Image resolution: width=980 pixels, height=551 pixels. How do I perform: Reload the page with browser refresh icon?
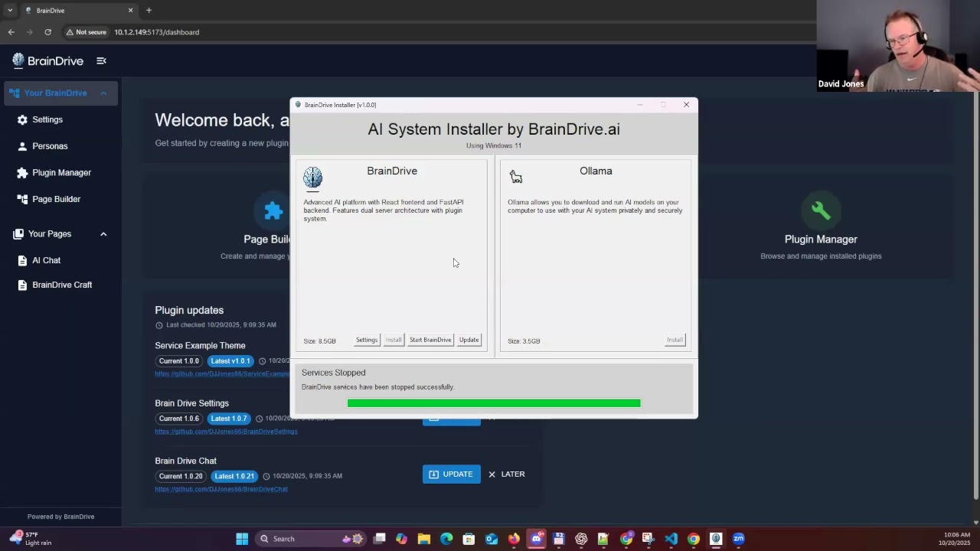point(47,32)
